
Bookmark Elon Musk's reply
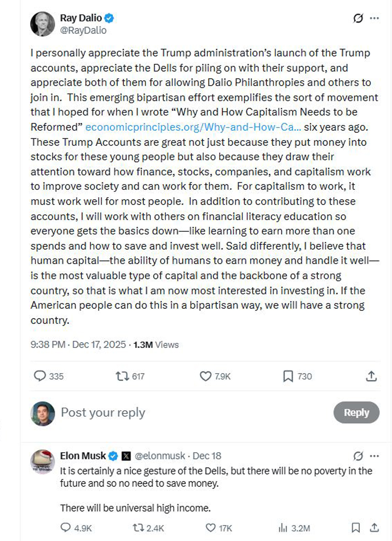point(355,528)
